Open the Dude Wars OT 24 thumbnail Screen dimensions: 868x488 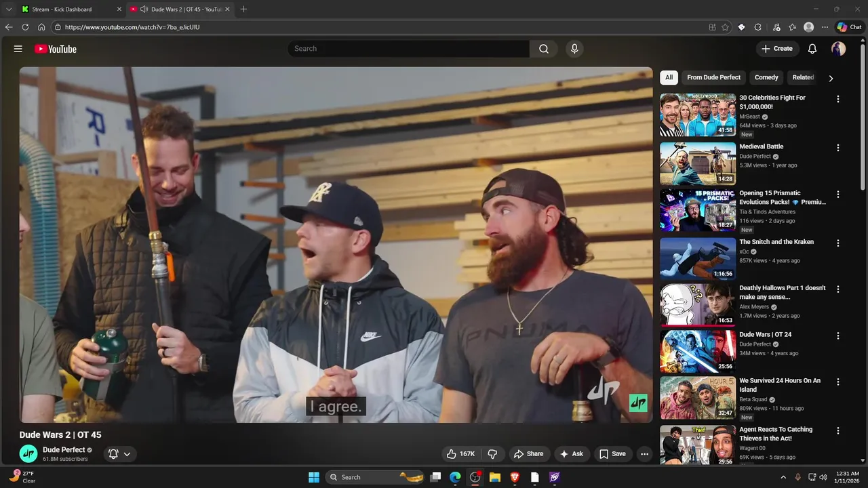pyautogui.click(x=698, y=351)
